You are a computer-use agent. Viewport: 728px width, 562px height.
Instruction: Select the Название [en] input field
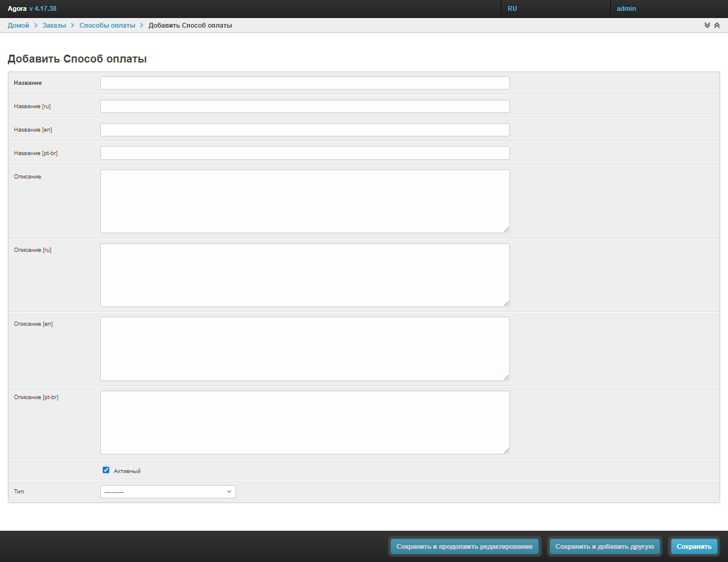[x=305, y=130]
